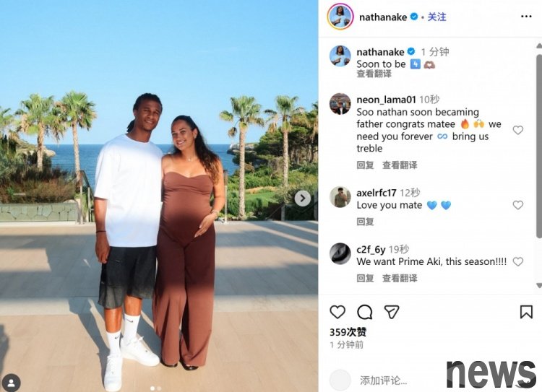Follow nathanake with 关注 button
The image size is (542, 392).
pyautogui.click(x=437, y=17)
